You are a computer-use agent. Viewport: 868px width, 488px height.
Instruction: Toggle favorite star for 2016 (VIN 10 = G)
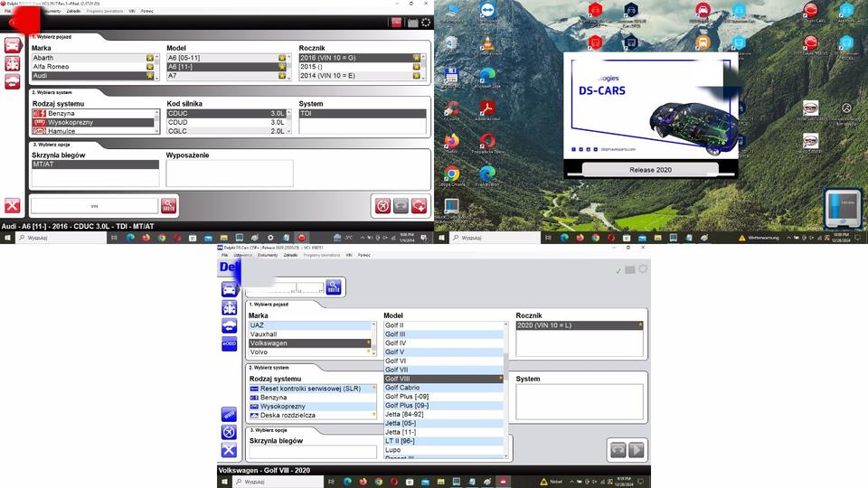pyautogui.click(x=416, y=58)
